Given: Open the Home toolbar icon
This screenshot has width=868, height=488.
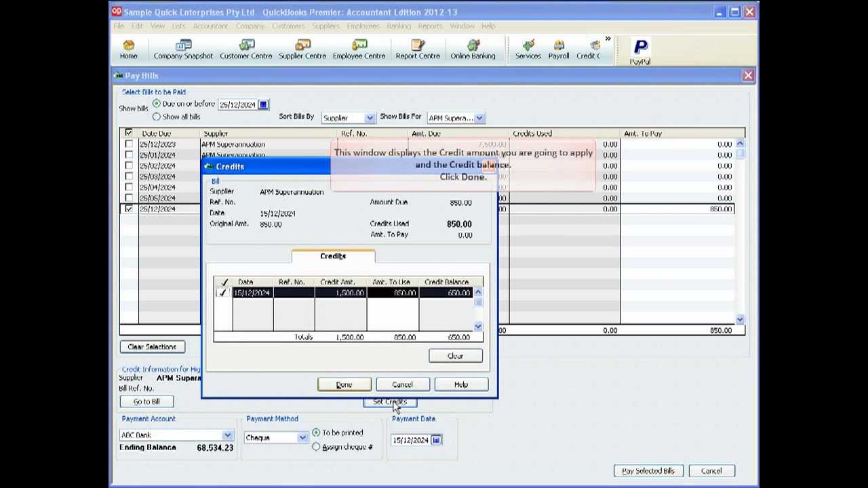Looking at the screenshot, I should tap(128, 49).
